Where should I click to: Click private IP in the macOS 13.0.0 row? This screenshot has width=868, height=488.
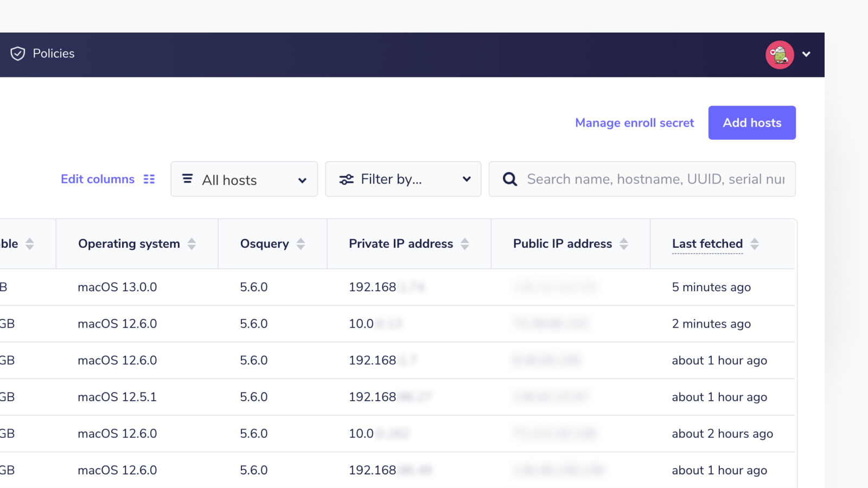click(x=387, y=287)
